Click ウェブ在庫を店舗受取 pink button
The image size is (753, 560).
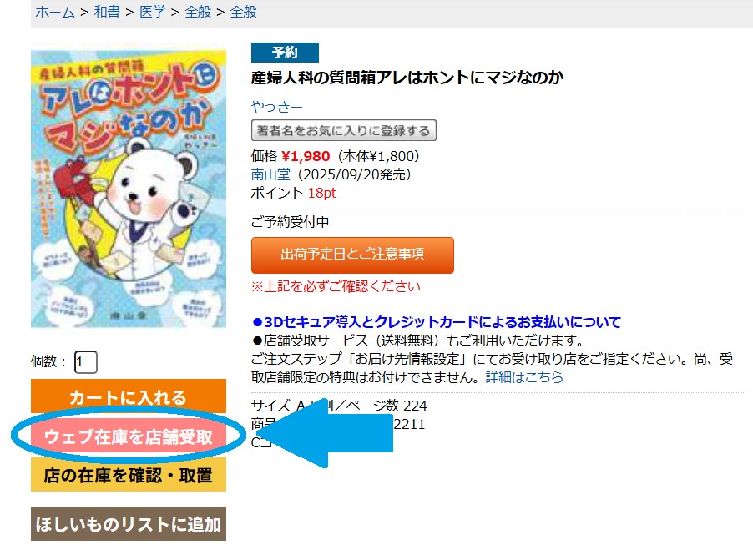(129, 436)
